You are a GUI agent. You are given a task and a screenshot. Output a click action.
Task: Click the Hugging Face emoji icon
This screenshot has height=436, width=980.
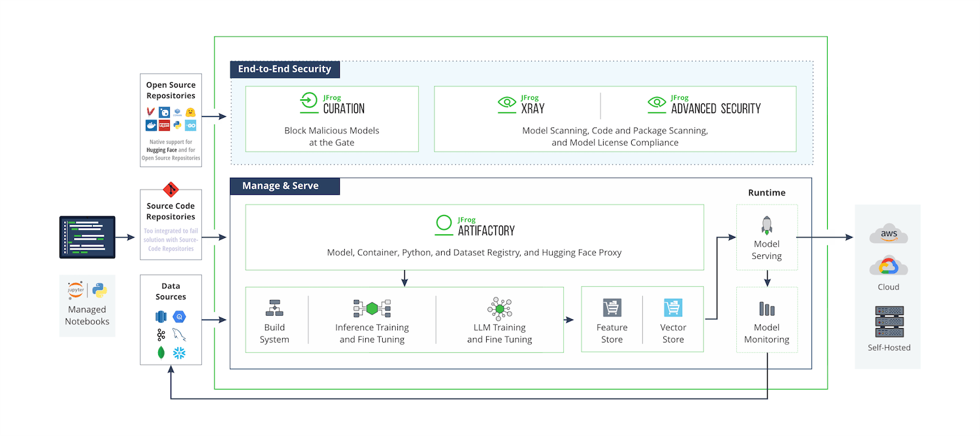[191, 112]
